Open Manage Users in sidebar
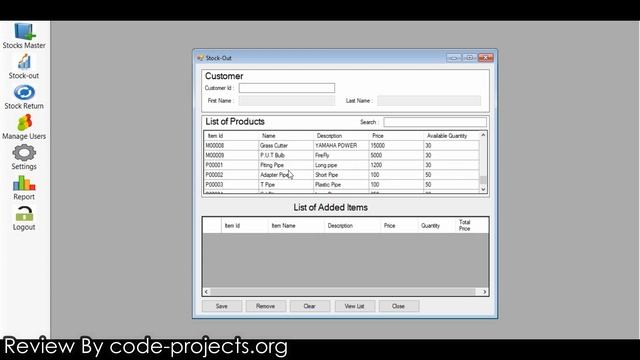 (24, 127)
